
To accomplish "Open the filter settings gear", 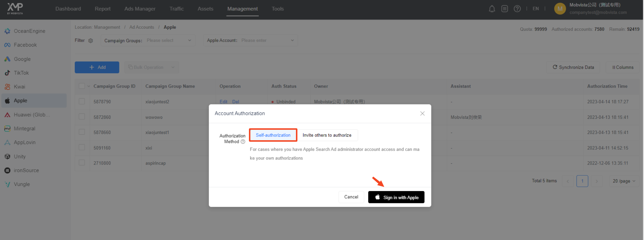I will (91, 40).
